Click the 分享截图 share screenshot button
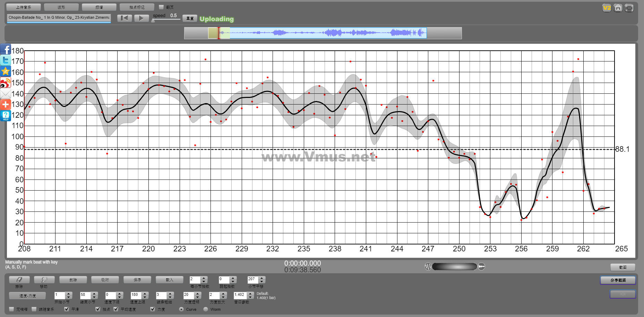This screenshot has width=644, height=317. pyautogui.click(x=618, y=280)
